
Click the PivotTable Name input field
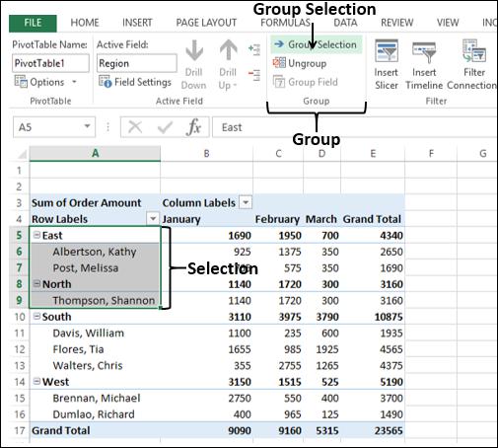[50, 63]
